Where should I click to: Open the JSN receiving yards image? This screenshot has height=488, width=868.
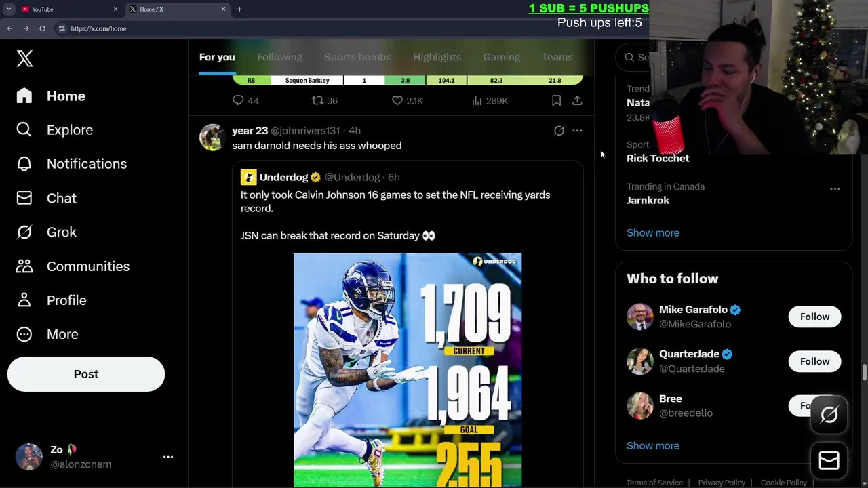tap(408, 370)
